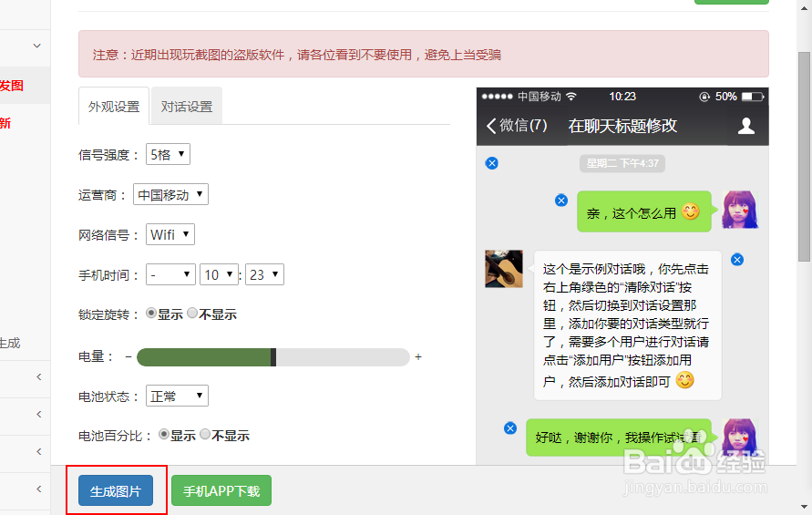Click the 生成 sidebar item
The image size is (812, 515).
(x=10, y=343)
